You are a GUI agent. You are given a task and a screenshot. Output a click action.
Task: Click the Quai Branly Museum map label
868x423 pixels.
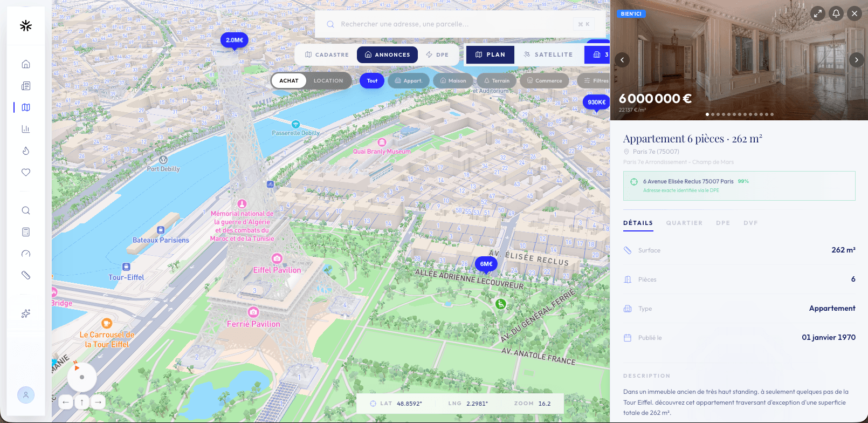[x=382, y=152]
